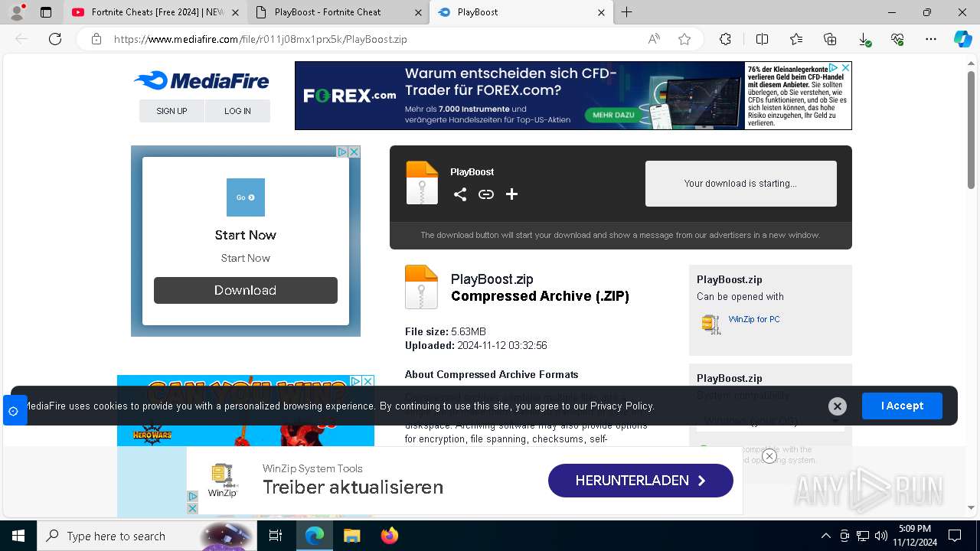This screenshot has height=551, width=980.
Task: Toggle the Split screen icon
Action: [762, 39]
